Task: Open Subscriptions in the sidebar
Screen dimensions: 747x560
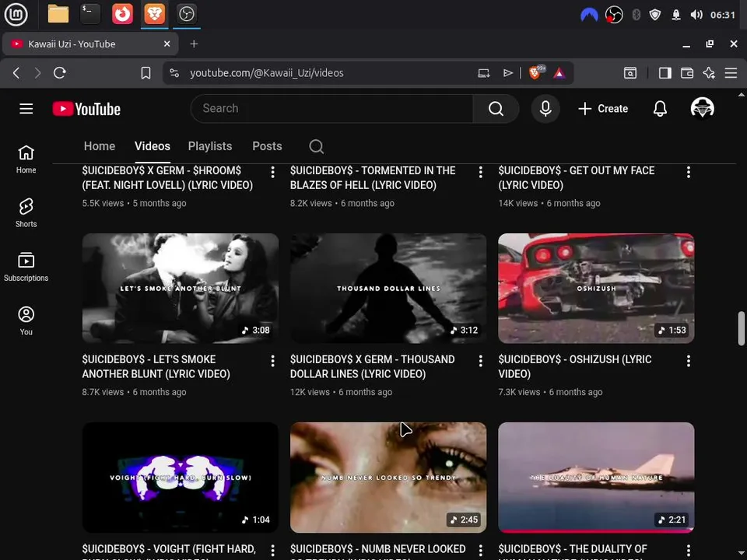Action: 26,267
